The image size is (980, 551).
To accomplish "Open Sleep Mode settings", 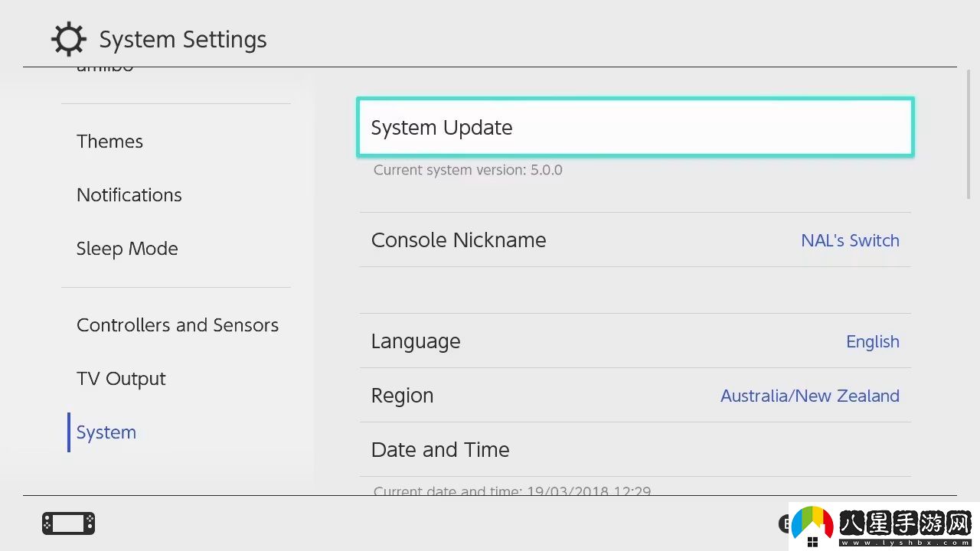I will pos(127,249).
